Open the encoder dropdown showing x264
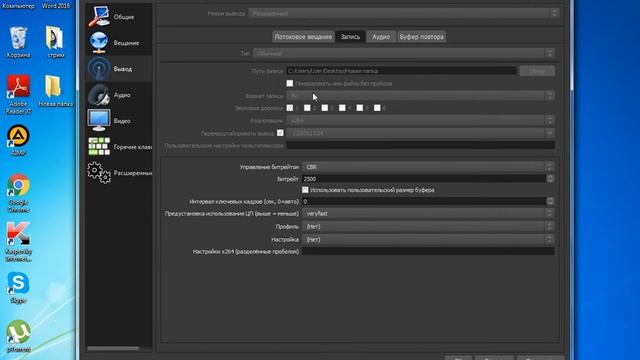 tap(420, 120)
